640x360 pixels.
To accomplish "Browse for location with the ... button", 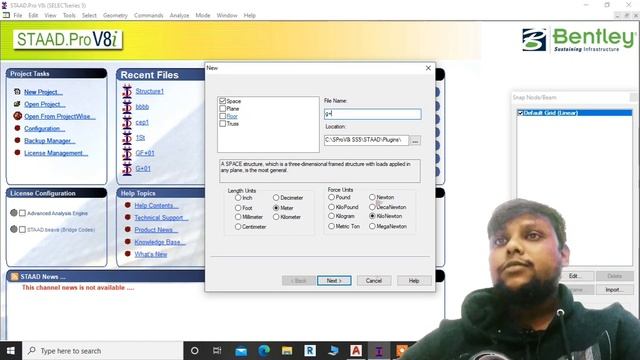I will (415, 140).
